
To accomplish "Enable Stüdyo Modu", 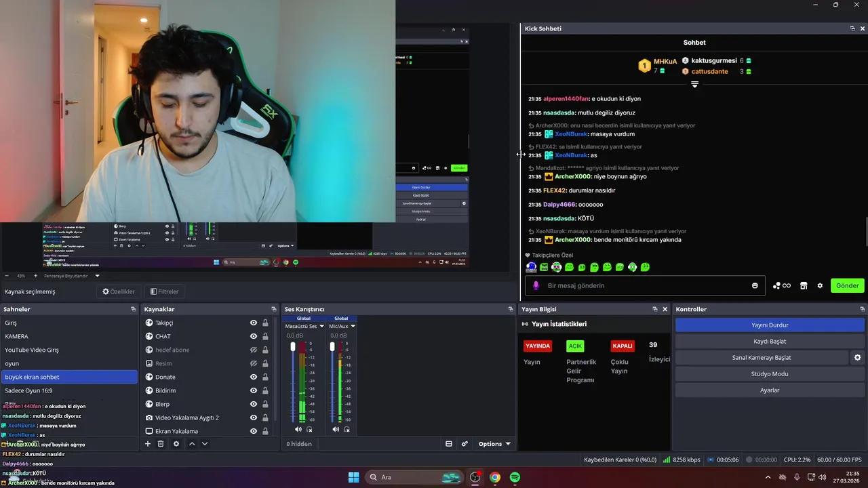I will (770, 373).
